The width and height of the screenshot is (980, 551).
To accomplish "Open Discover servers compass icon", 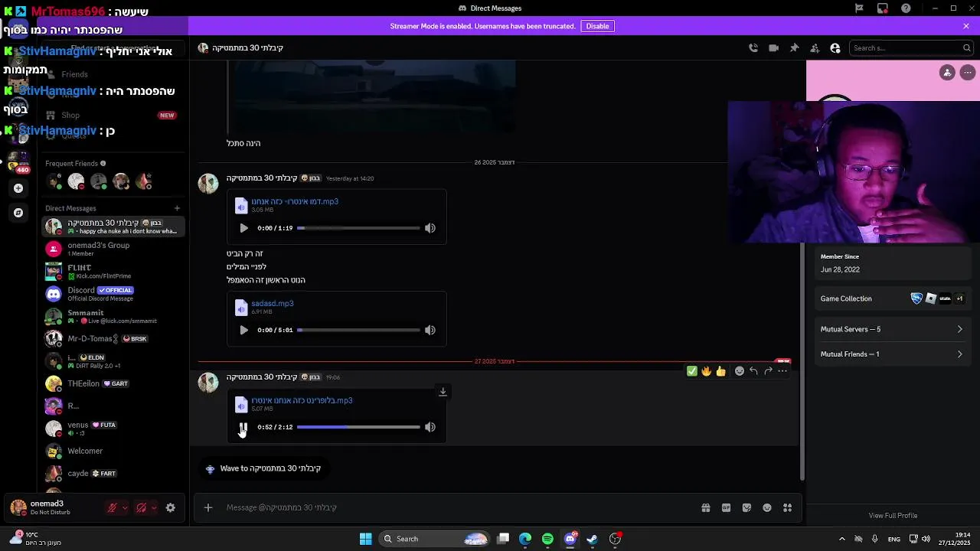I will pos(18,213).
